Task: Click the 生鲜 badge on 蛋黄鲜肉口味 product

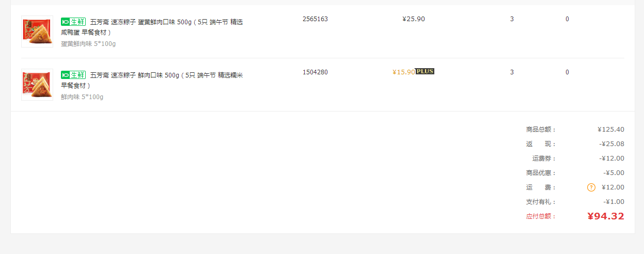Action: pyautogui.click(x=73, y=22)
